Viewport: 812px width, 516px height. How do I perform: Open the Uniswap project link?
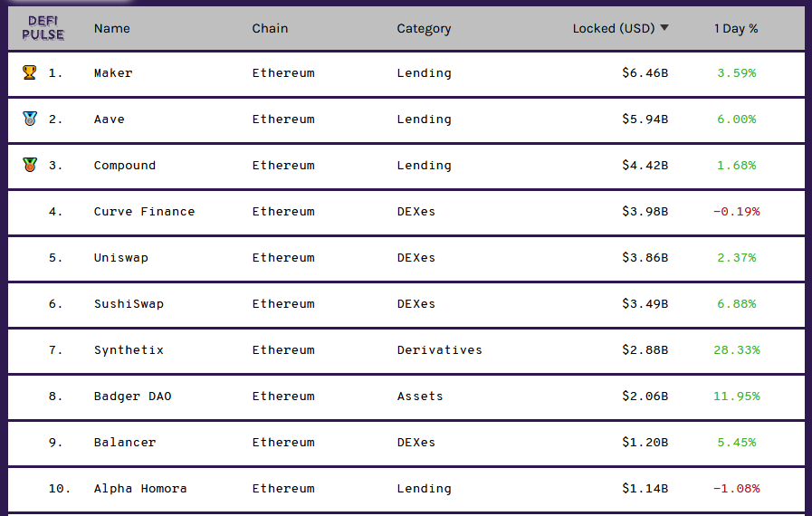pyautogui.click(x=121, y=257)
